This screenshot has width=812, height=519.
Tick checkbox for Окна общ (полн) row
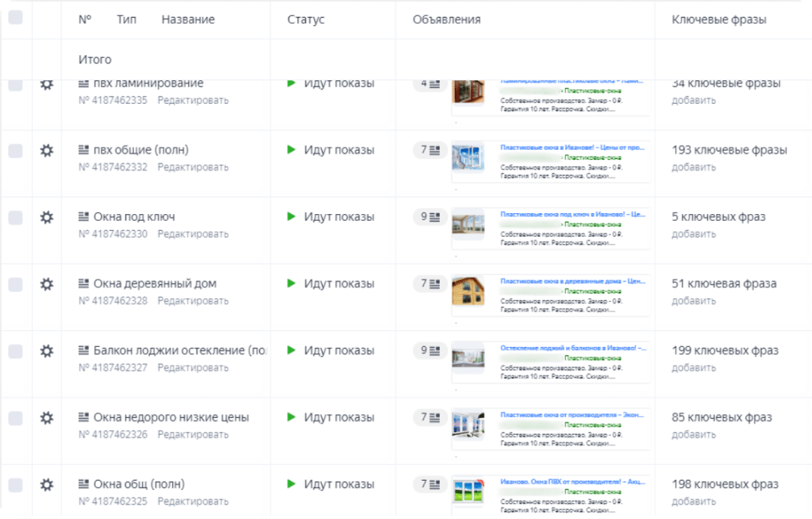pos(15,485)
